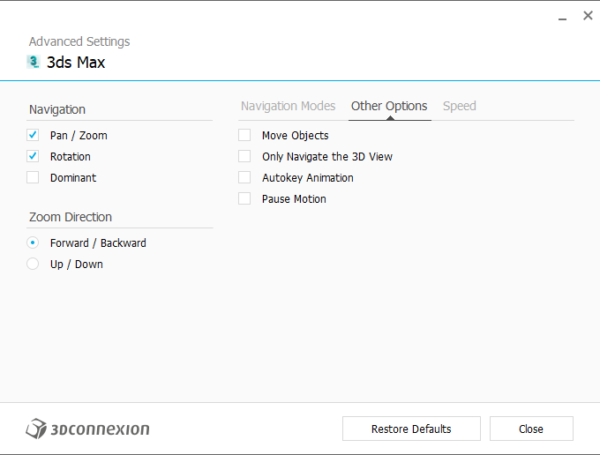
Task: Switch to the Navigation Modes tab
Action: [288, 106]
